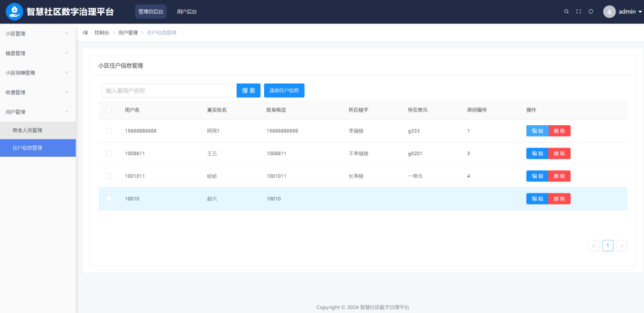Screen dimensions: 644x313
Task: Expand the 小区管理 sidebar menu
Action: coord(38,34)
